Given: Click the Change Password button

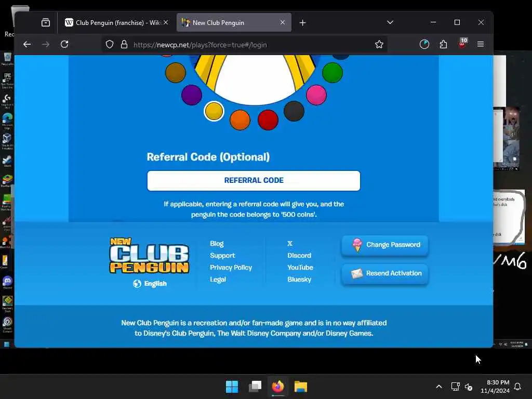Looking at the screenshot, I should pyautogui.click(x=385, y=245).
